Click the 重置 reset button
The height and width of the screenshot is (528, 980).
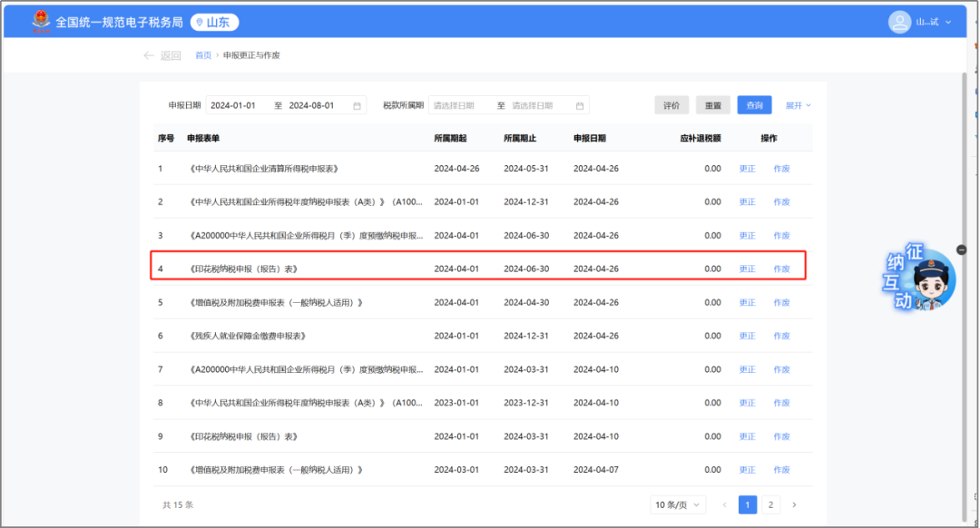tap(712, 104)
